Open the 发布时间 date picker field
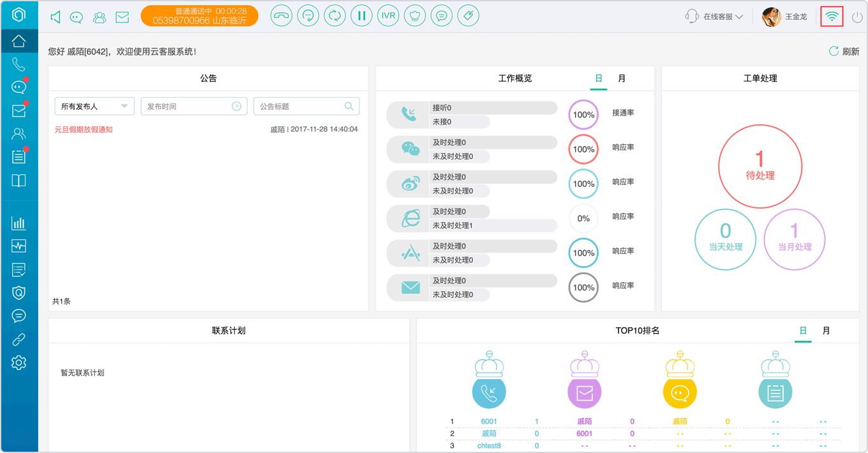Image resolution: width=868 pixels, height=453 pixels. pos(194,107)
